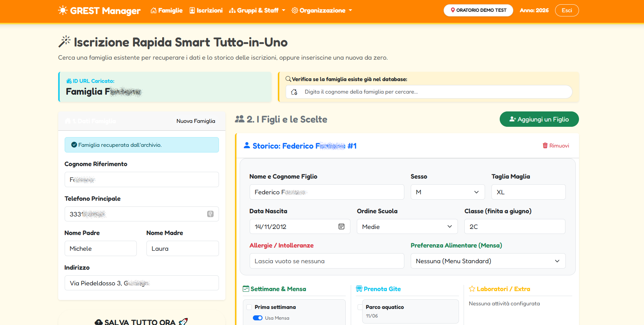Viewport: 644px width, 325px height.
Task: Click the Nuova Famiglia button
Action: [196, 121]
